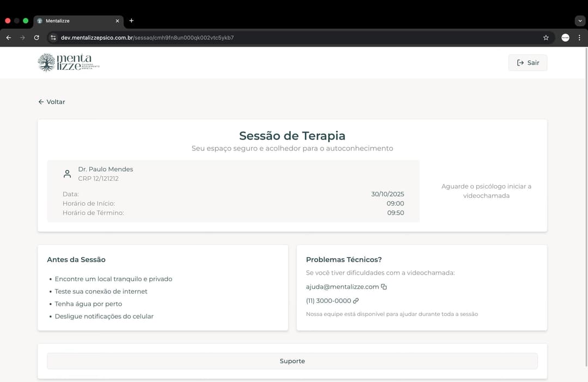
Task: Click the link icon beside the phone number
Action: point(356,301)
